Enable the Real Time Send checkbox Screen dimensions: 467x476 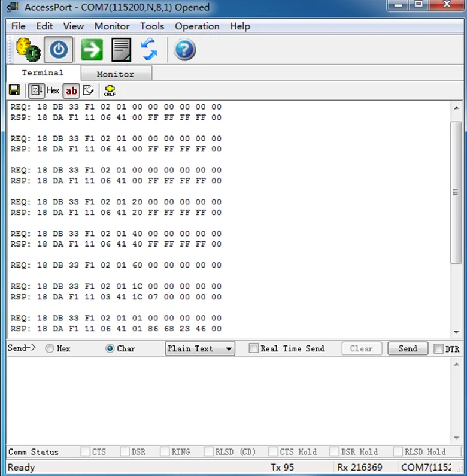tap(253, 348)
